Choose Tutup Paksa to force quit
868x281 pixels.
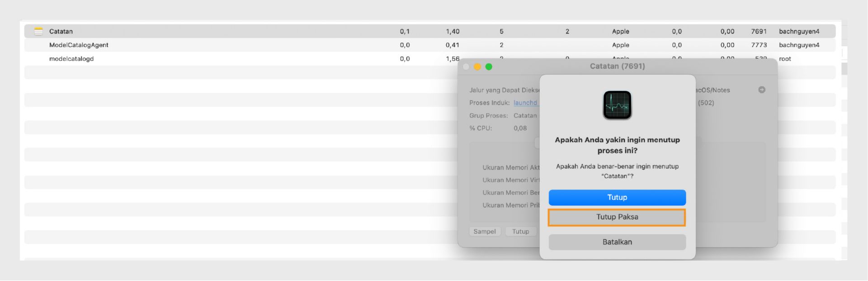tap(617, 217)
